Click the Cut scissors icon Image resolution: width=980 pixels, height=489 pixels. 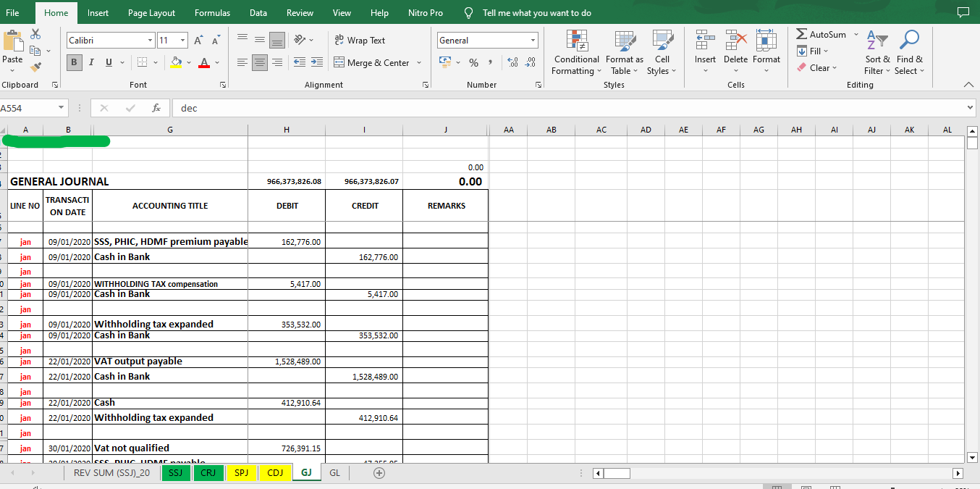[35, 35]
